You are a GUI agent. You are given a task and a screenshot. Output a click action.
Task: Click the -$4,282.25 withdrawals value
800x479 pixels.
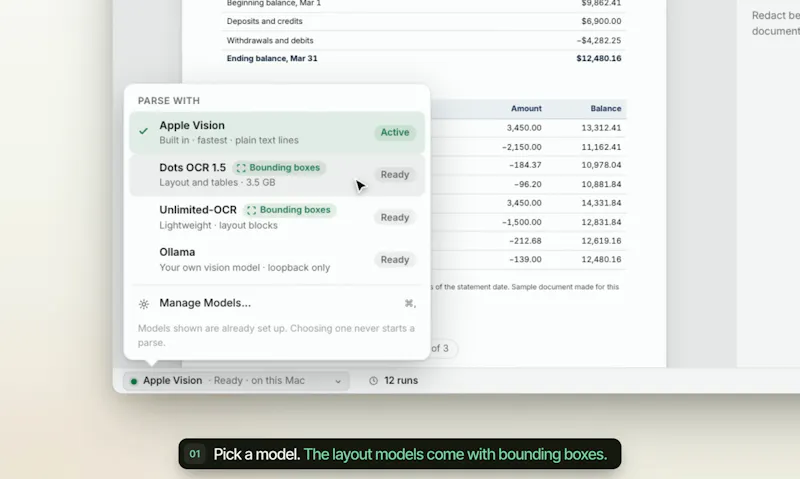point(599,40)
